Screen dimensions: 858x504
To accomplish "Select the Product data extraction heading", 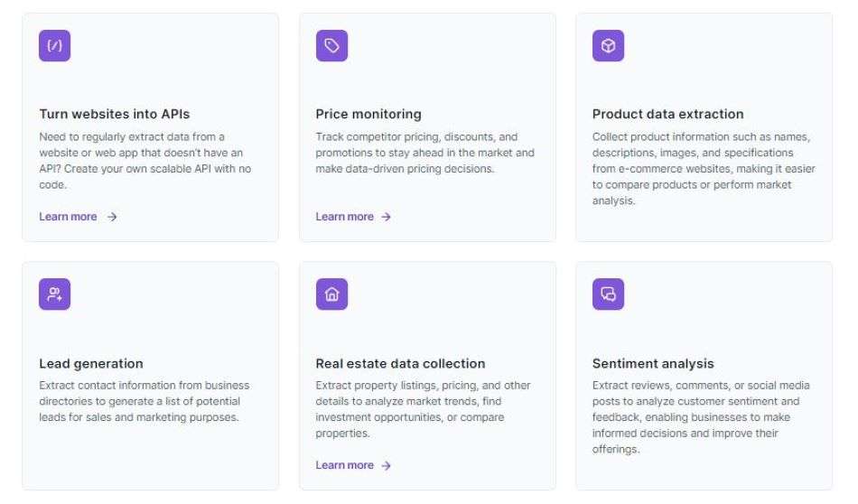I will click(667, 114).
